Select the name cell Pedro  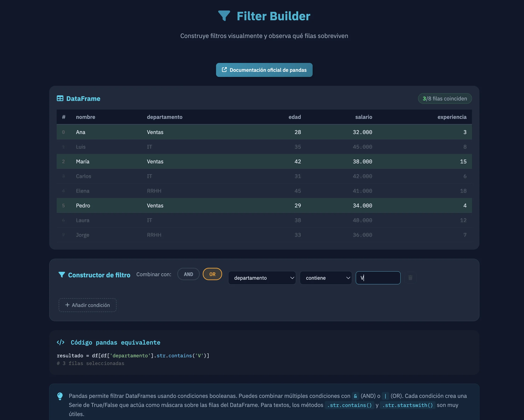[x=83, y=205]
